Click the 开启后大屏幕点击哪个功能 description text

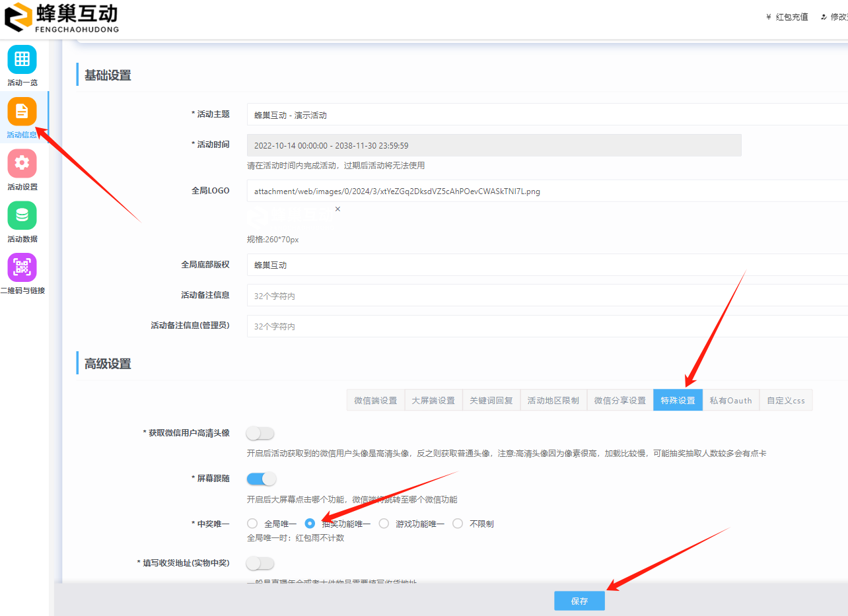pyautogui.click(x=352, y=499)
